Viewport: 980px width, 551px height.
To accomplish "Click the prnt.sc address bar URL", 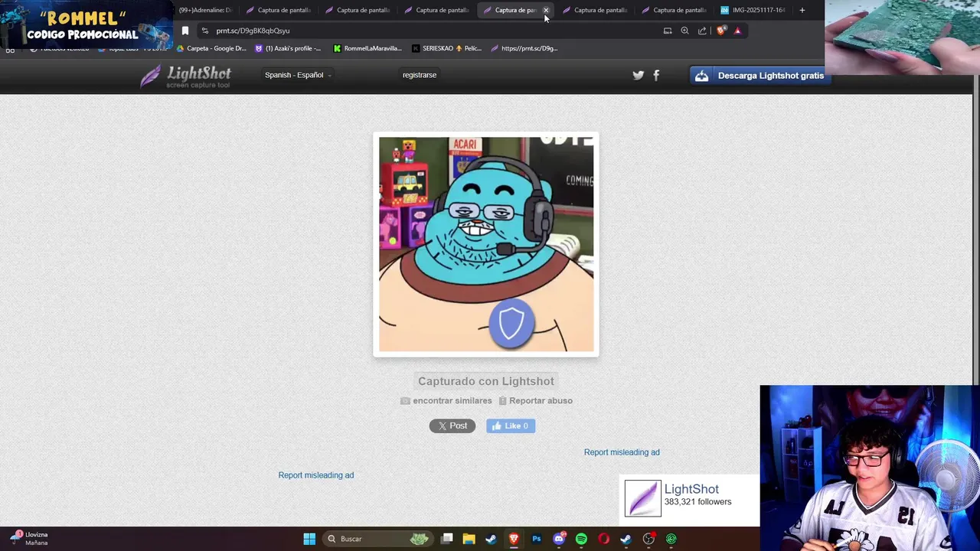I will (x=253, y=31).
